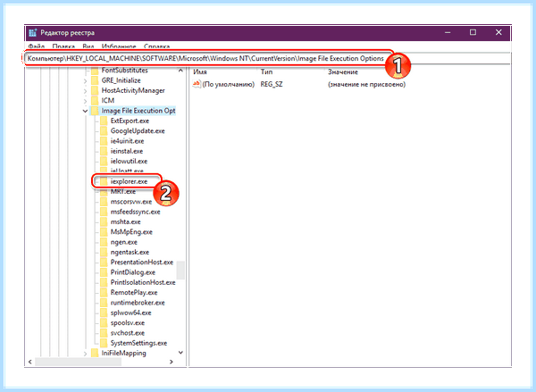
Task: Click the folder icon of svchost.exe
Action: pyautogui.click(x=104, y=333)
